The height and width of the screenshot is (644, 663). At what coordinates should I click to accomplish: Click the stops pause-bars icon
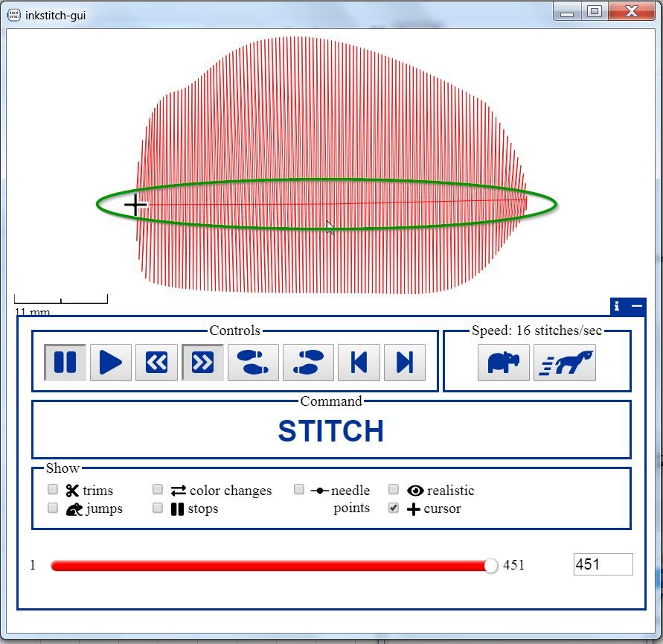tap(178, 509)
